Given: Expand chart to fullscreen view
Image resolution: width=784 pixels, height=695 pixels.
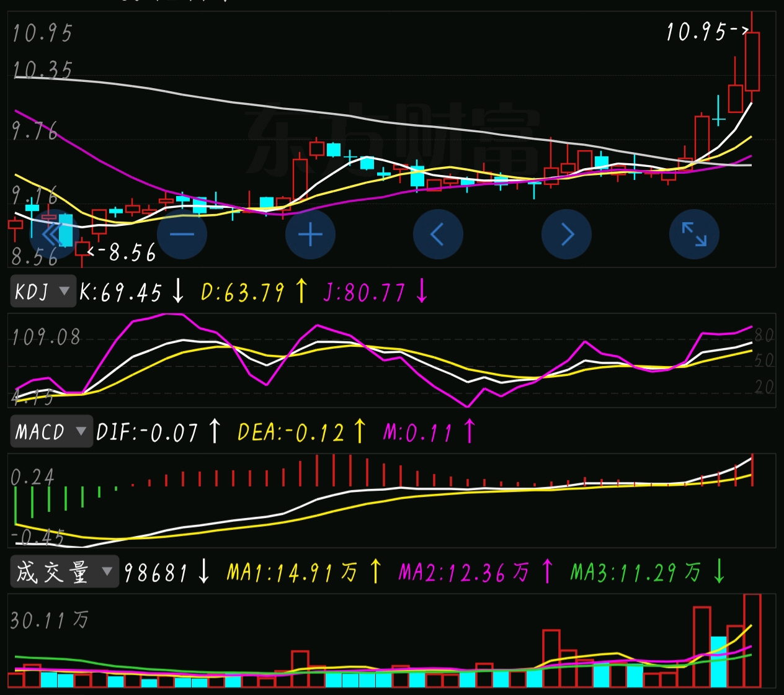Looking at the screenshot, I should tap(694, 235).
